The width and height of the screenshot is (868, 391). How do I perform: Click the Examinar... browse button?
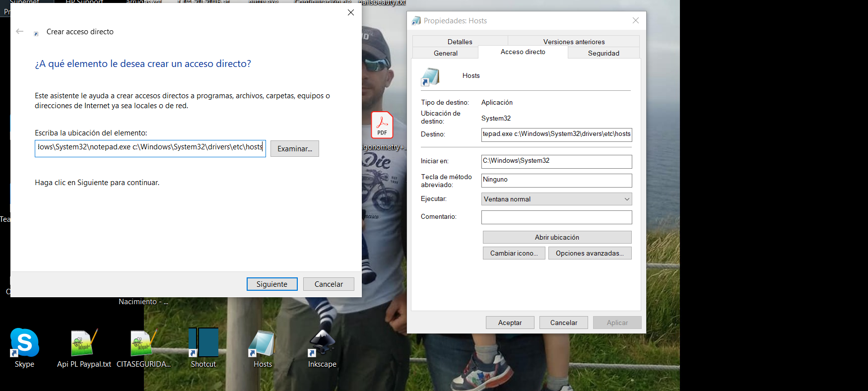click(x=295, y=149)
